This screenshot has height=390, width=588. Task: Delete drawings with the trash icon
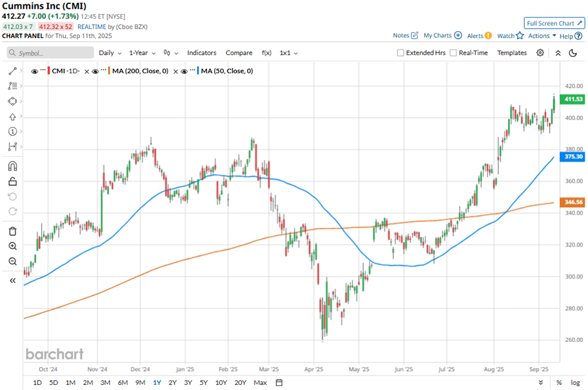13,231
